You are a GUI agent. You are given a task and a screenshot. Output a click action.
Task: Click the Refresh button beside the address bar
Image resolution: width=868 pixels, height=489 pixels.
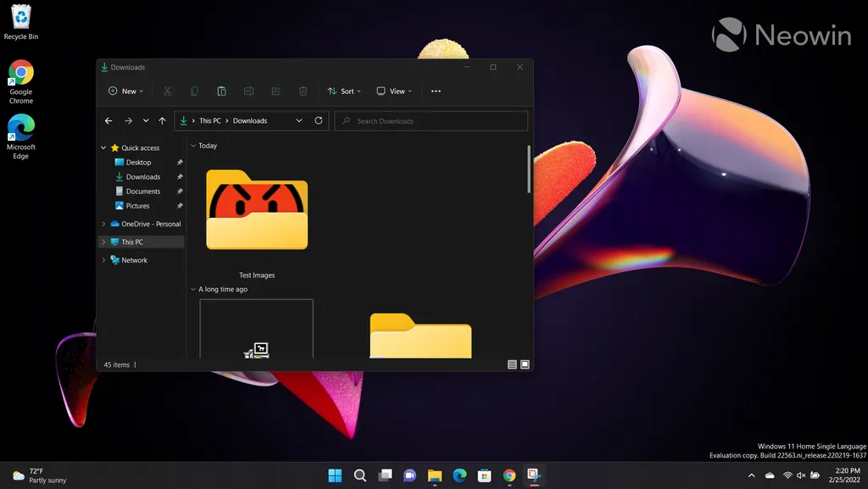pyautogui.click(x=319, y=121)
